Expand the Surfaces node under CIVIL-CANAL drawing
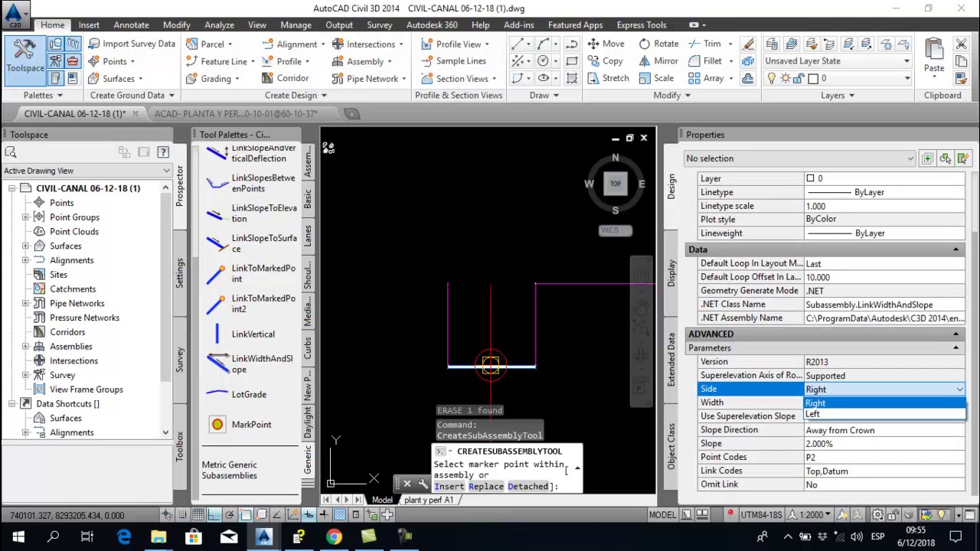Screen dimensions: 980x551 (25, 246)
